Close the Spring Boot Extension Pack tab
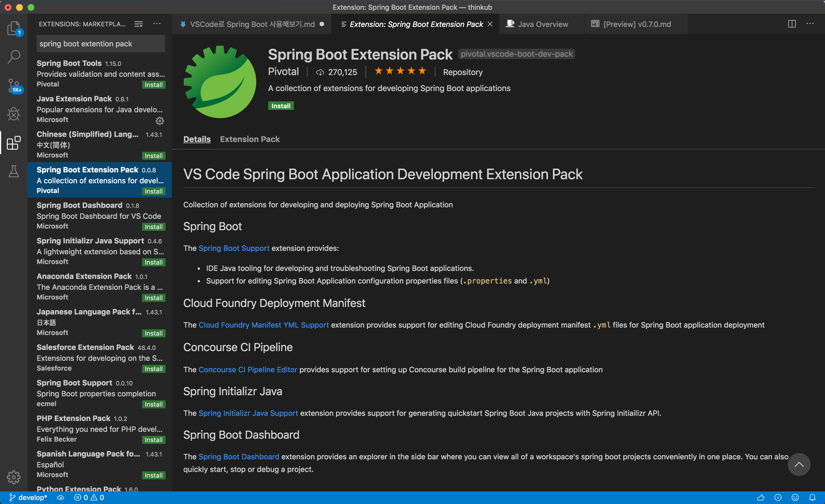This screenshot has width=825, height=504. coord(490,24)
